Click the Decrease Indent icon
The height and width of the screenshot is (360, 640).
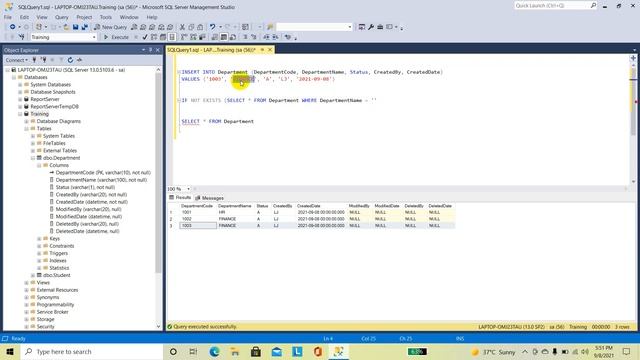click(x=266, y=37)
